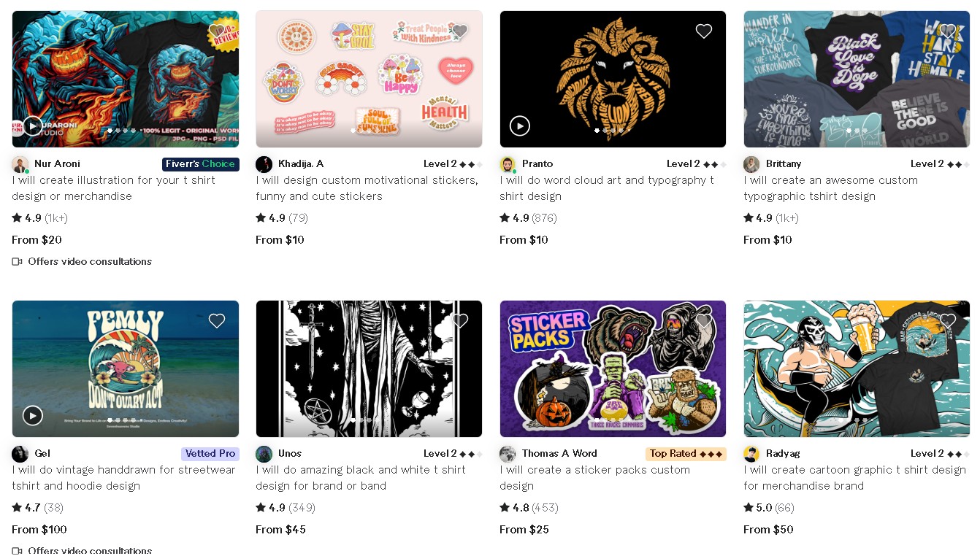The width and height of the screenshot is (980, 556).
Task: Open Radyag's profile picture
Action: [751, 454]
